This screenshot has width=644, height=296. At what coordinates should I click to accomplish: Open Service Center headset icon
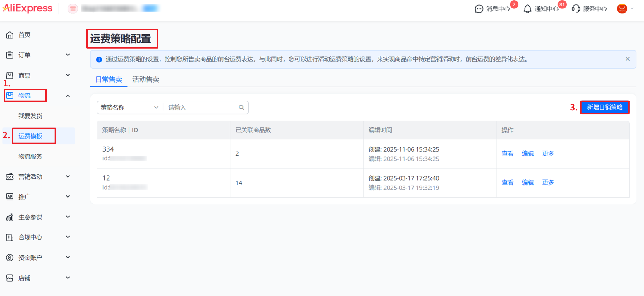[576, 9]
